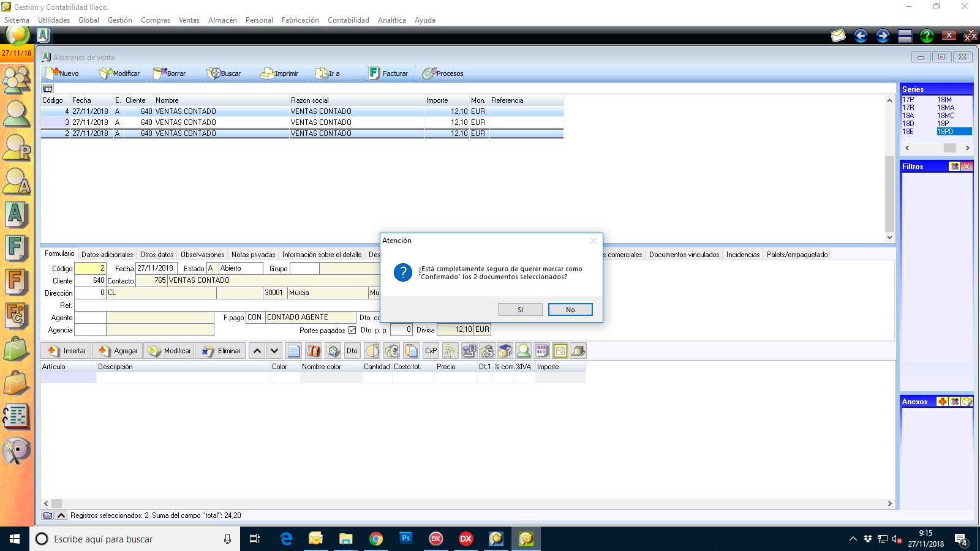Click the mail envelope icon in top bar
Image resolution: width=980 pixels, height=551 pixels.
839,36
